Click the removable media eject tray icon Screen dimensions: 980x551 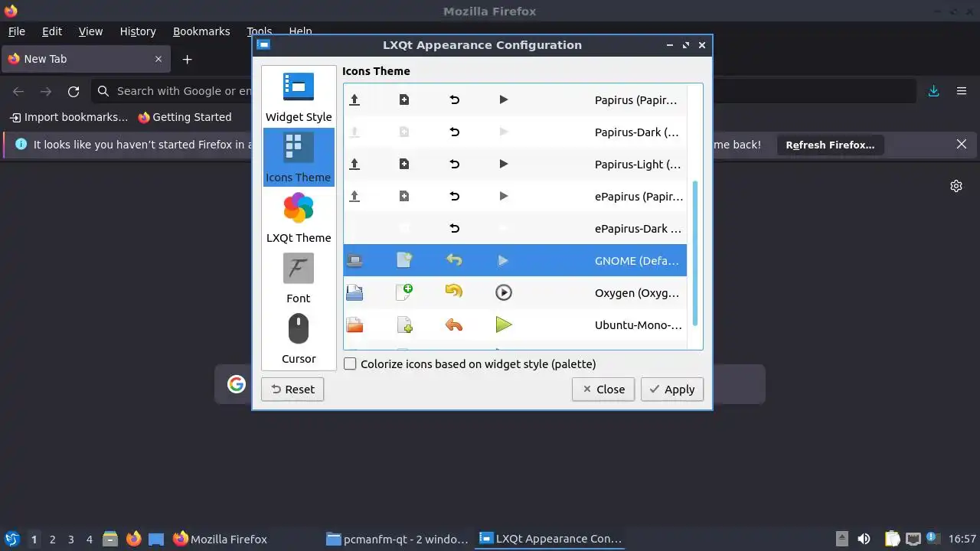click(x=841, y=539)
